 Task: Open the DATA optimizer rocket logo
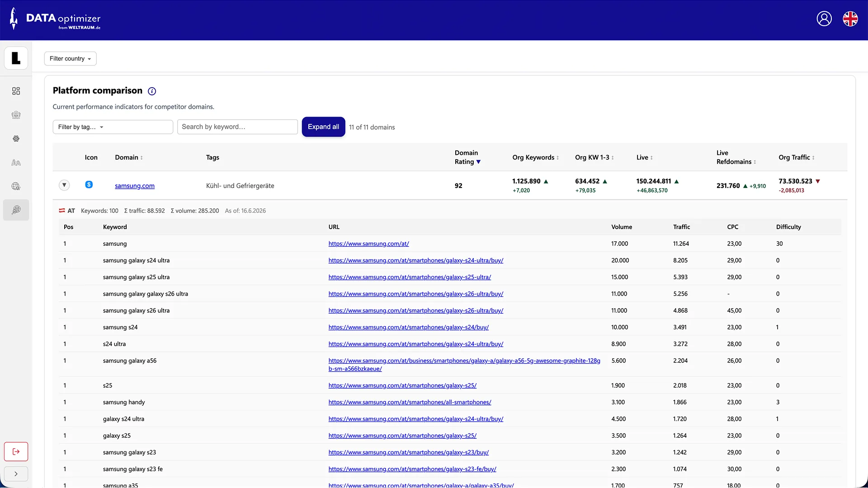55,19
